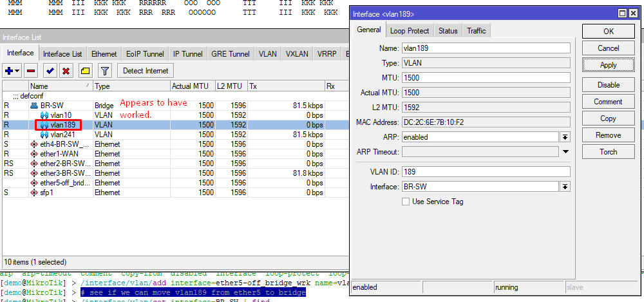
Task: Expand the ARP Timeout field arrow
Action: (x=565, y=152)
